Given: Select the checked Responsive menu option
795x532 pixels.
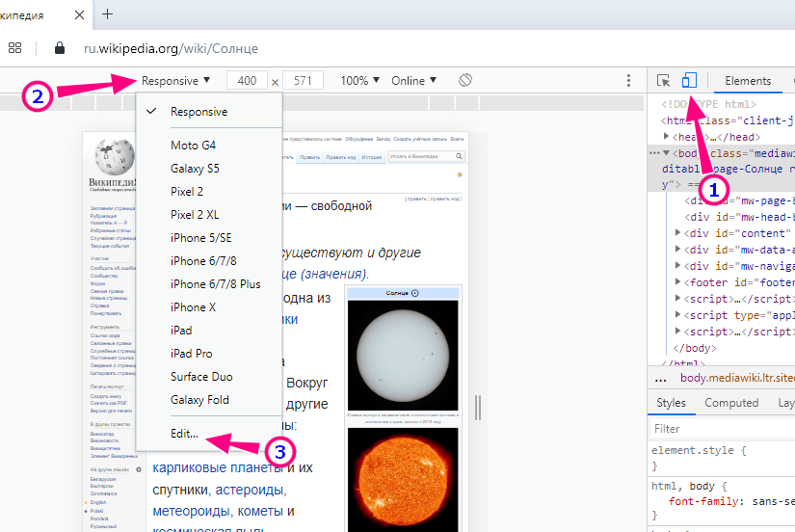Looking at the screenshot, I should [x=209, y=112].
